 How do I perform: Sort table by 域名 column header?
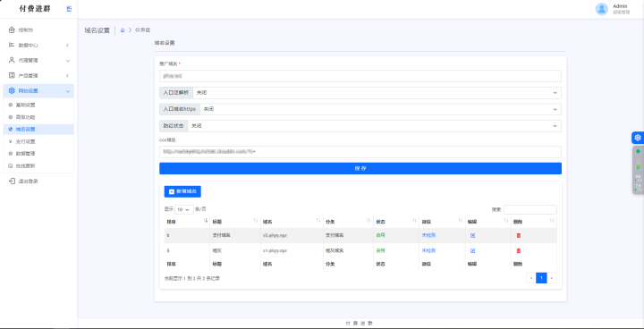(292, 222)
